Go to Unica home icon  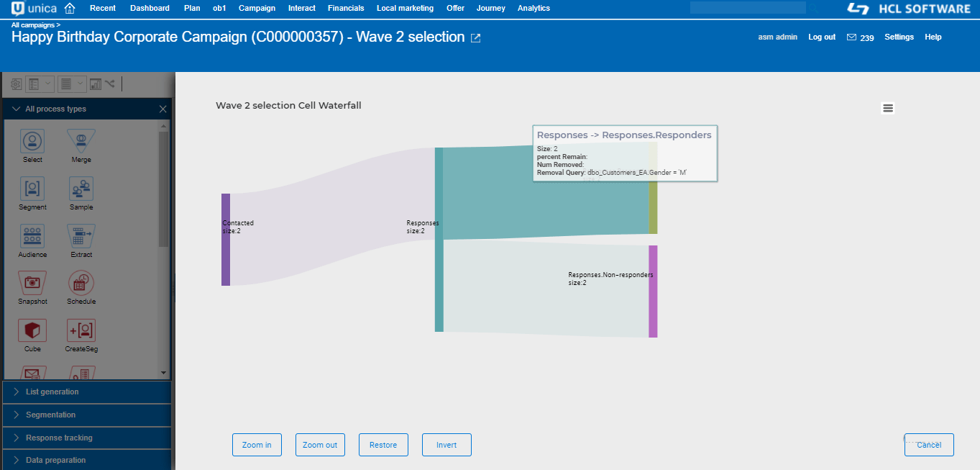click(70, 9)
